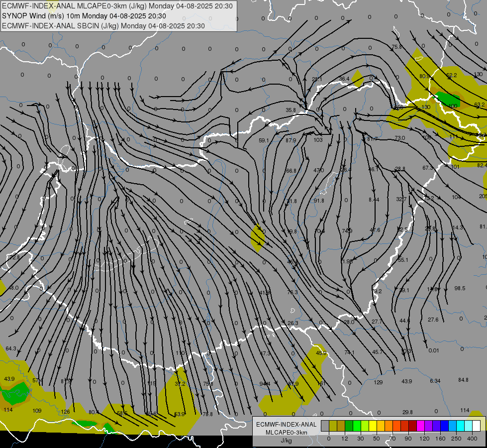Image resolution: width=487 pixels, height=448 pixels.
Task: Click the map value 79.2
Action: click(x=377, y=291)
